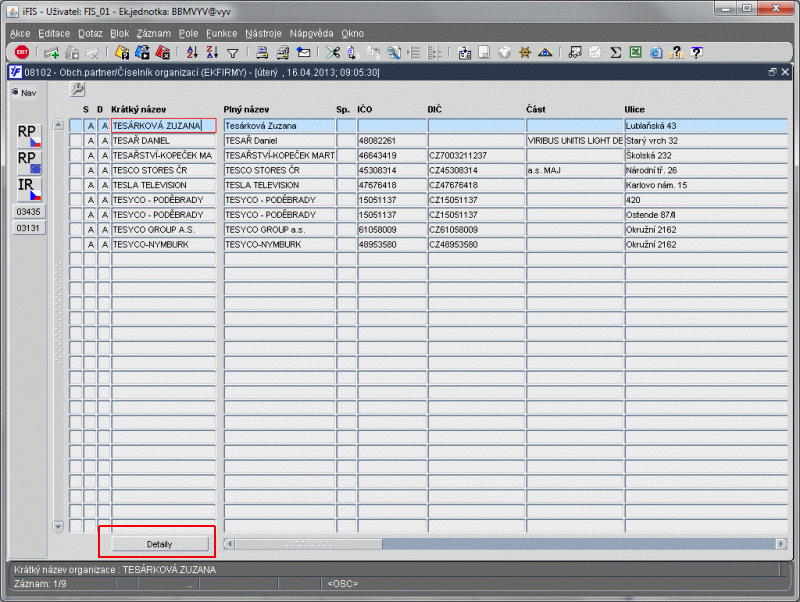Click the horizontal scrollbar thumb

(x=308, y=544)
